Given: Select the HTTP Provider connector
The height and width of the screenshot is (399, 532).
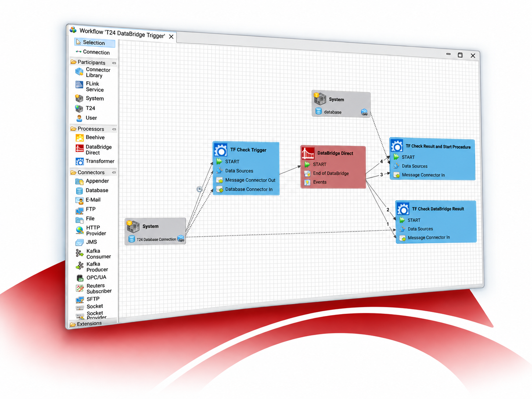Looking at the screenshot, I should (91, 230).
